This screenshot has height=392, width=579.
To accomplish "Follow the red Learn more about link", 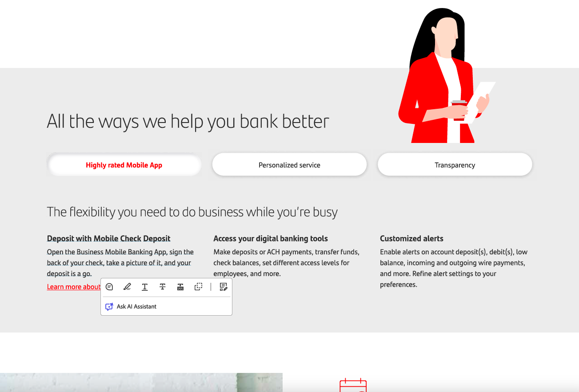I will [x=74, y=287].
